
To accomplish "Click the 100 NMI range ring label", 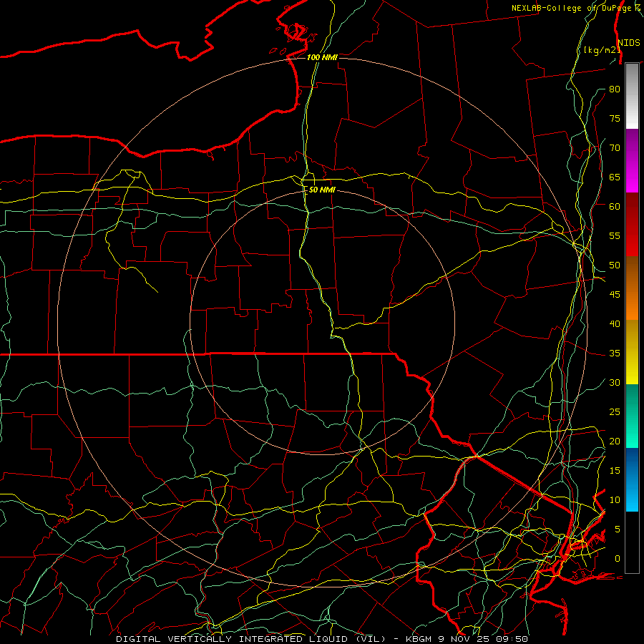I will [x=322, y=57].
